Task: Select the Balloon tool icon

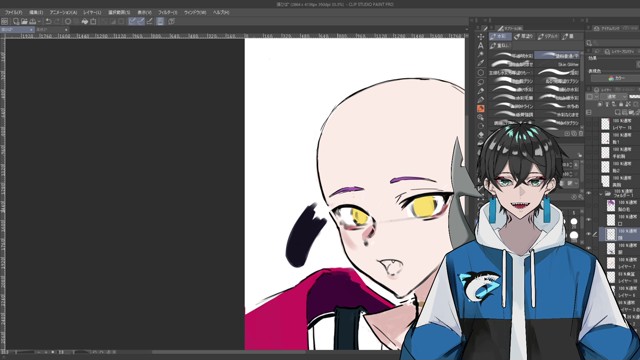Action: click(x=480, y=82)
